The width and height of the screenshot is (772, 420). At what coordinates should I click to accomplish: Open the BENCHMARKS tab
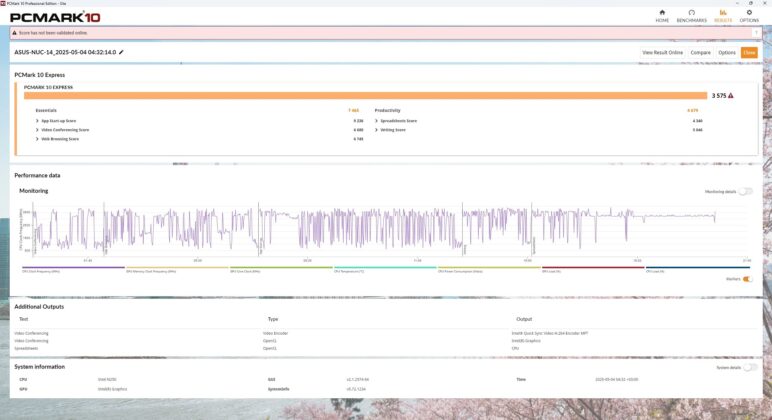coord(691,16)
